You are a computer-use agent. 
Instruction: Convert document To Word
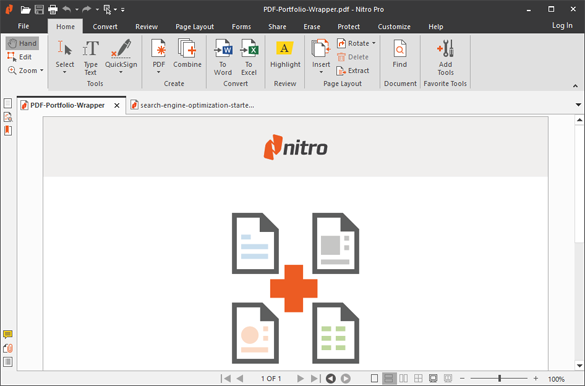(223, 57)
